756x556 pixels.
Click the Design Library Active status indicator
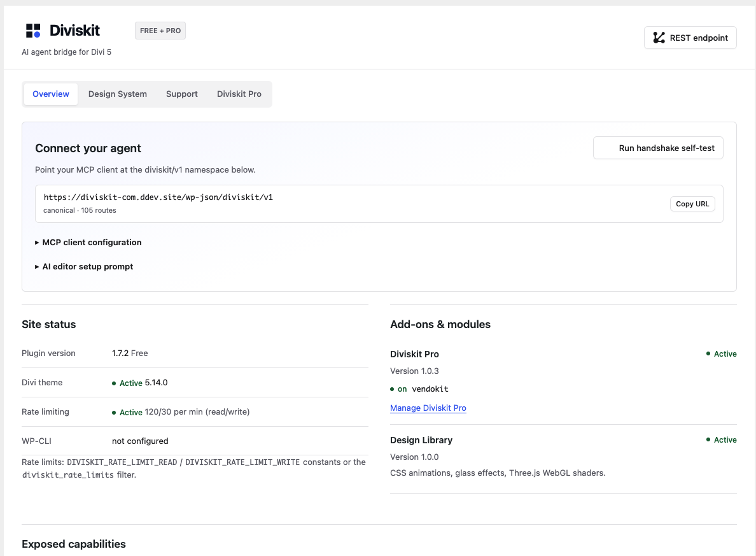click(x=721, y=439)
